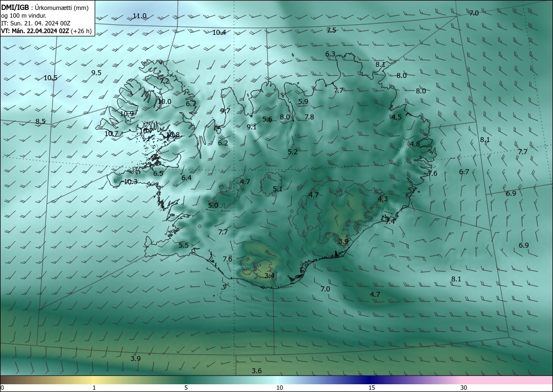Click the 4.5 value on the map
This screenshot has height=392, width=553.
click(x=397, y=117)
